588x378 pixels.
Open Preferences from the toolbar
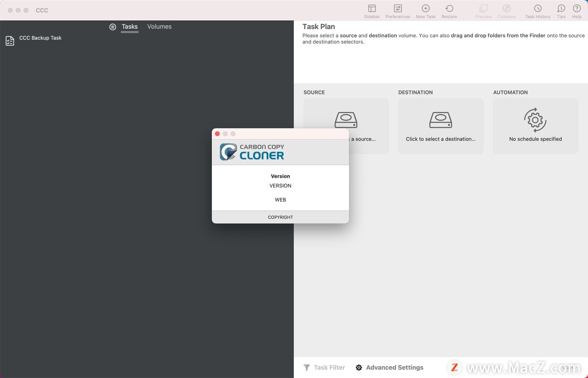[398, 11]
